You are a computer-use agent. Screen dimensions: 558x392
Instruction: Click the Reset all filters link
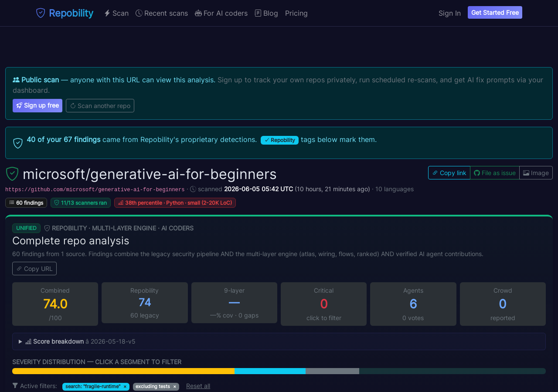(x=198, y=386)
